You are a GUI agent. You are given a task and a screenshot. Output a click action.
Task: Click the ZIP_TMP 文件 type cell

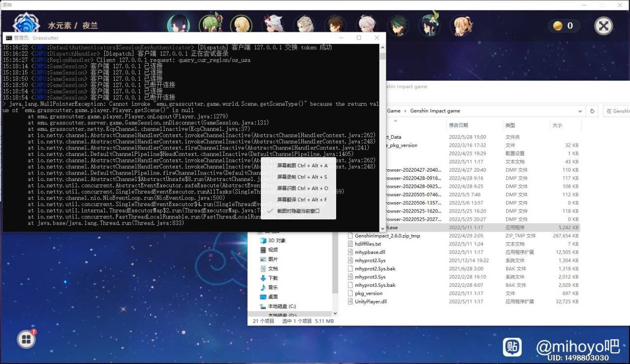point(522,236)
